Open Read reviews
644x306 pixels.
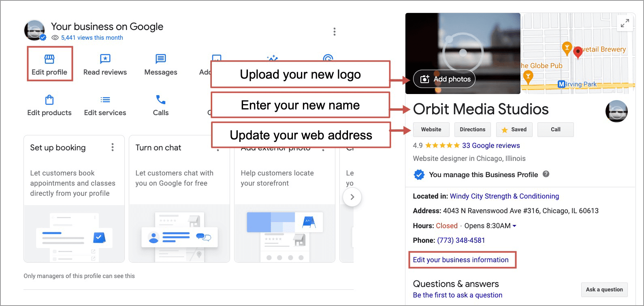pos(105,64)
